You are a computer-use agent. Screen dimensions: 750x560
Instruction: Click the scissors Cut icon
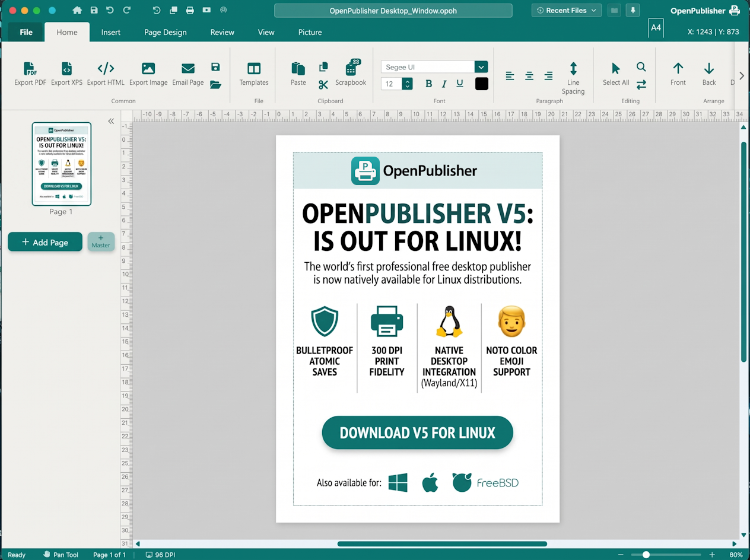point(323,85)
